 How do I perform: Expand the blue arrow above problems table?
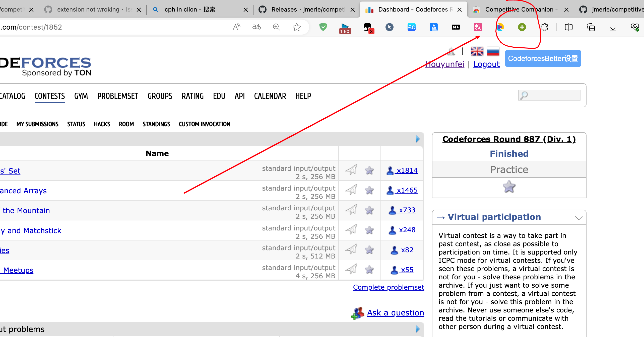point(418,139)
